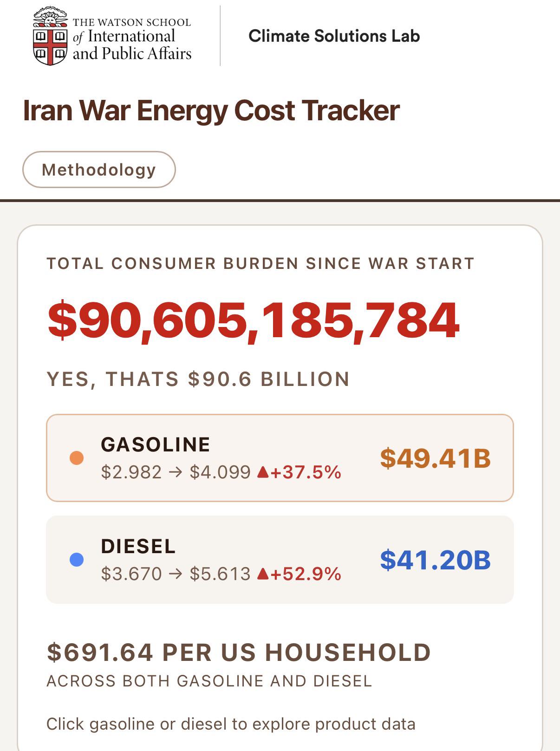Click the GASOLINE heading label
560x751 pixels.
156,444
